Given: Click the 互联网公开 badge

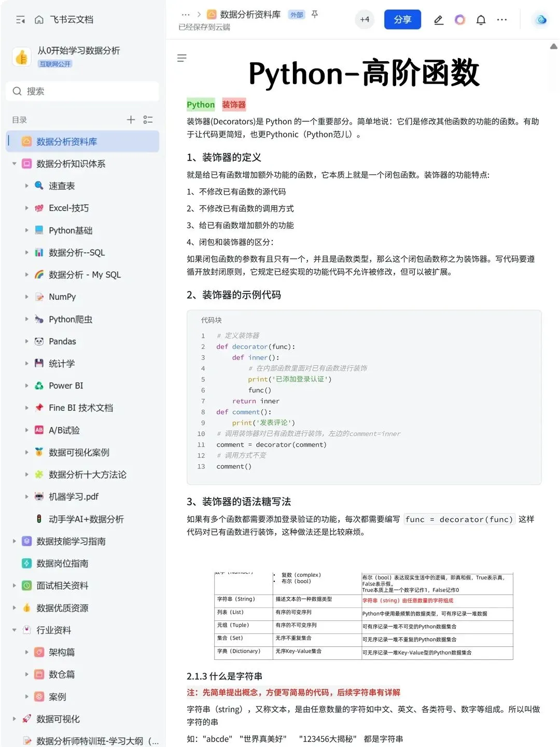Looking at the screenshot, I should (x=55, y=64).
